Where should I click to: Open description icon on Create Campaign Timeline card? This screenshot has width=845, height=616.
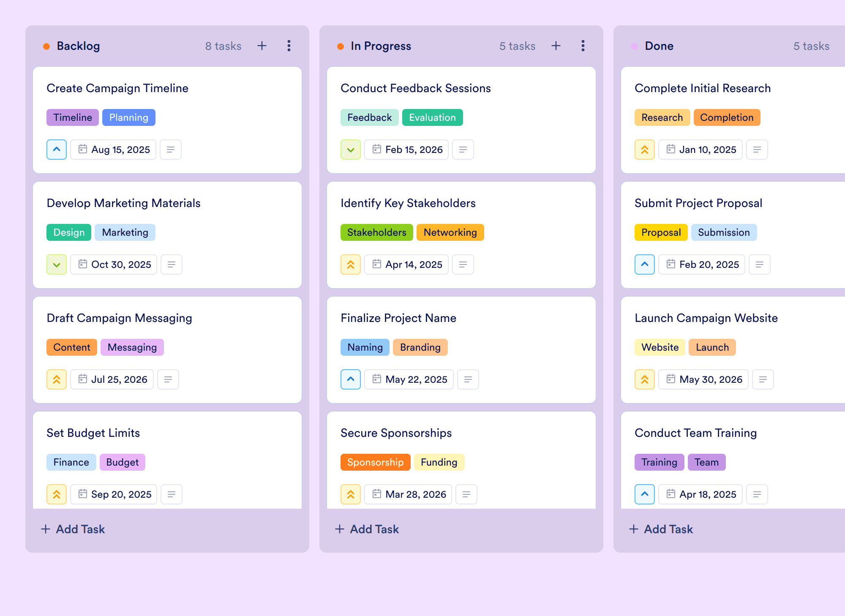pos(171,150)
